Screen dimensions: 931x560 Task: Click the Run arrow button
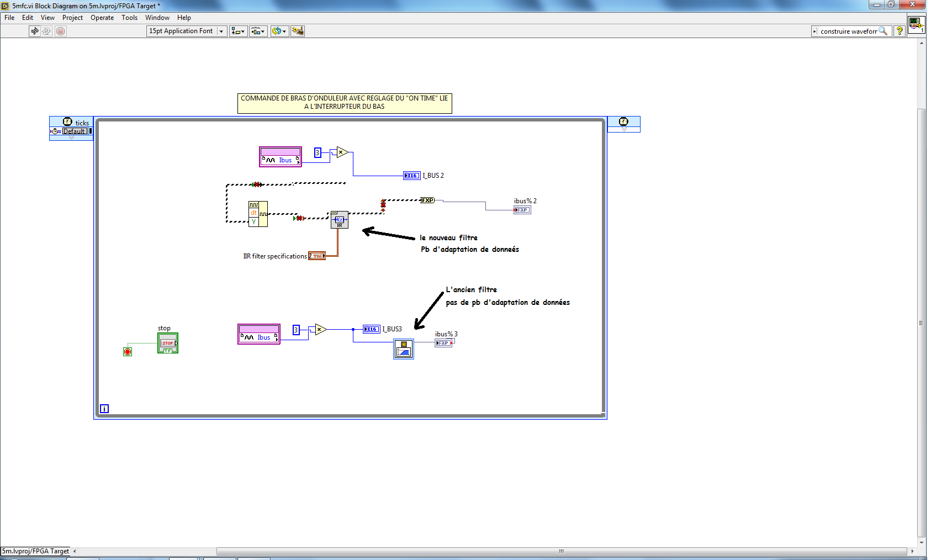[35, 31]
